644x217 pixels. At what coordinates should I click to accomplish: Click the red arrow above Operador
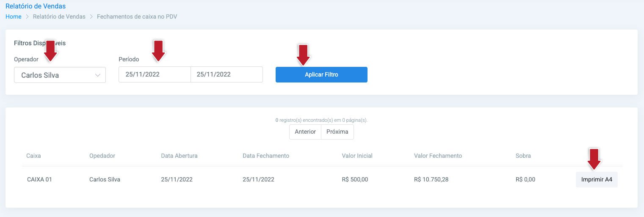coord(51,50)
